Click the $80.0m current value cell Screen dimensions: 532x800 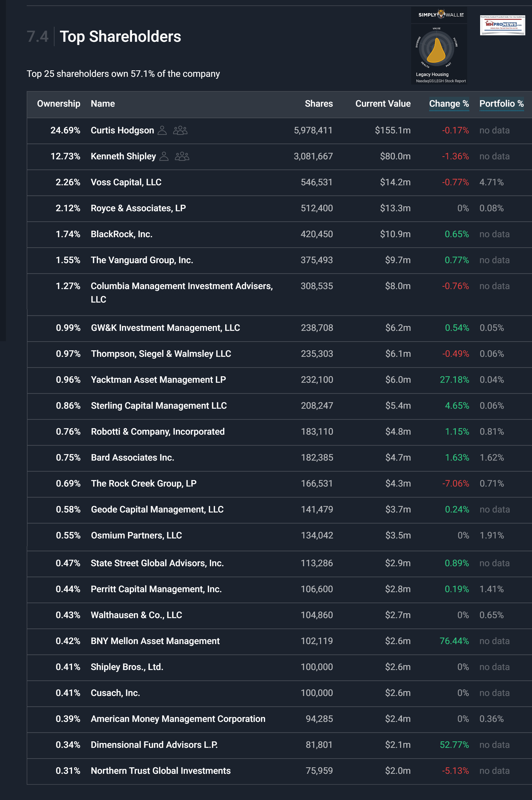tap(395, 156)
